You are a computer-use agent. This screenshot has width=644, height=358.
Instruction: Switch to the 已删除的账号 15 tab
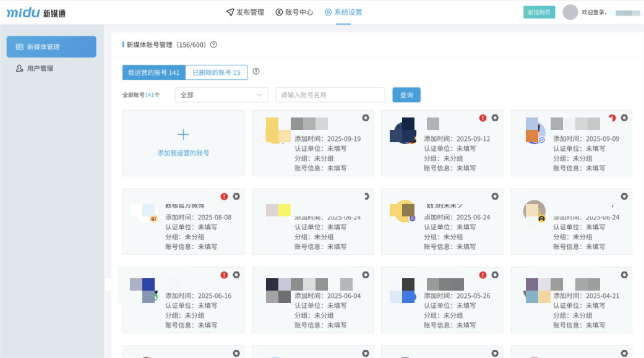coord(217,72)
